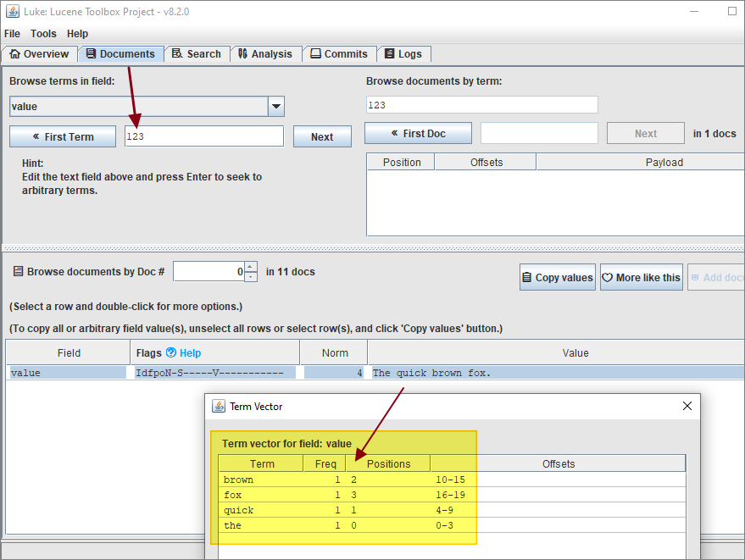Select the 'brown' term row
745x560 pixels.
(x=263, y=480)
